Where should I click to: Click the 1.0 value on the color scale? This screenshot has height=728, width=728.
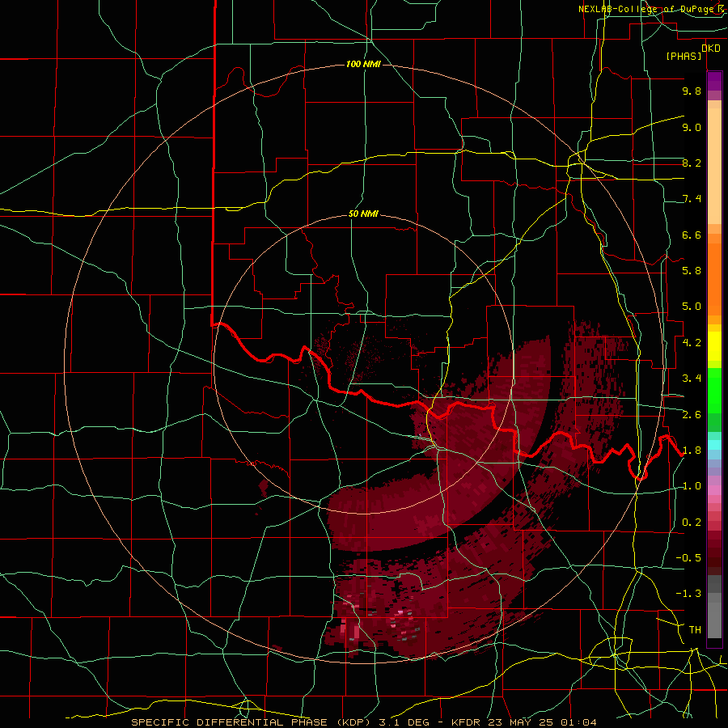pyautogui.click(x=692, y=486)
